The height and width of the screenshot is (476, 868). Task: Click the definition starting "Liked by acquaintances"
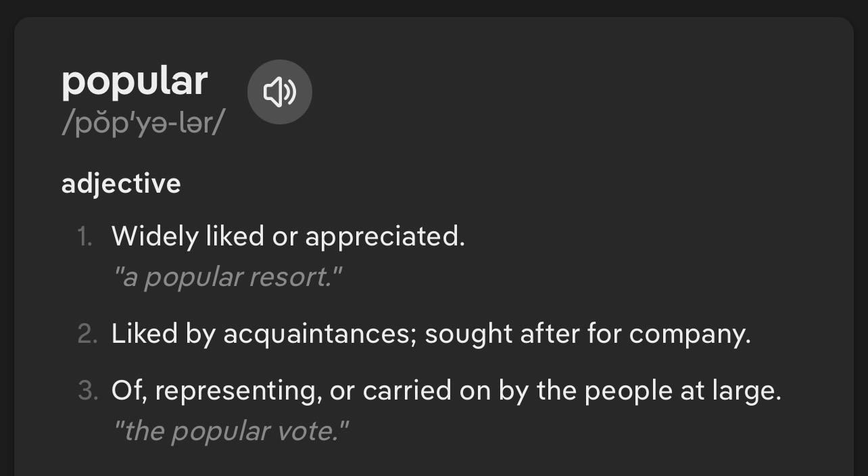(x=431, y=333)
